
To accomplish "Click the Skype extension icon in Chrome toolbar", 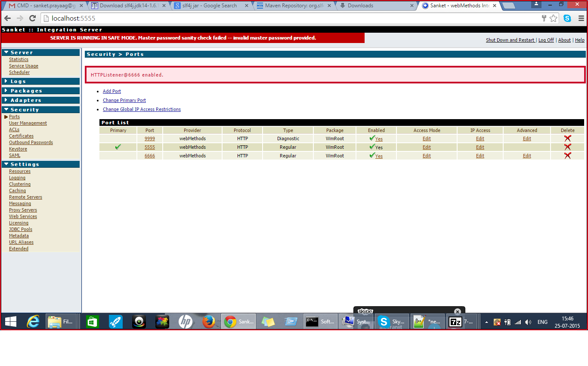I will pyautogui.click(x=567, y=18).
